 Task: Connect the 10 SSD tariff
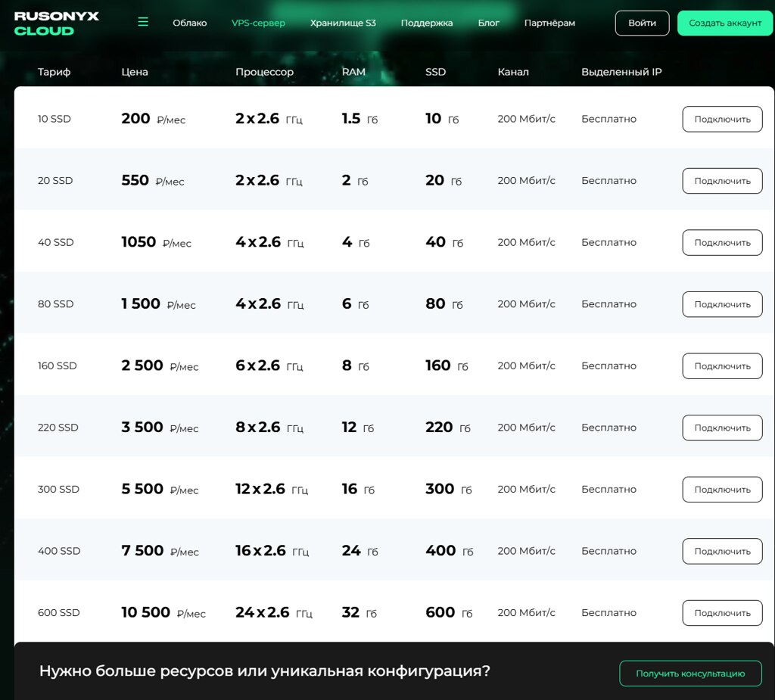[x=722, y=119]
